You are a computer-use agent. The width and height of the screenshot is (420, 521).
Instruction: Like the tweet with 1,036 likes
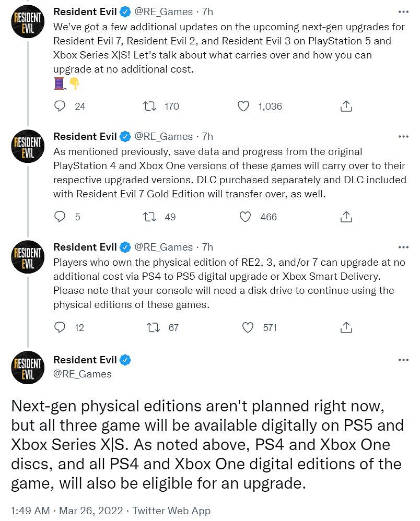point(243,106)
